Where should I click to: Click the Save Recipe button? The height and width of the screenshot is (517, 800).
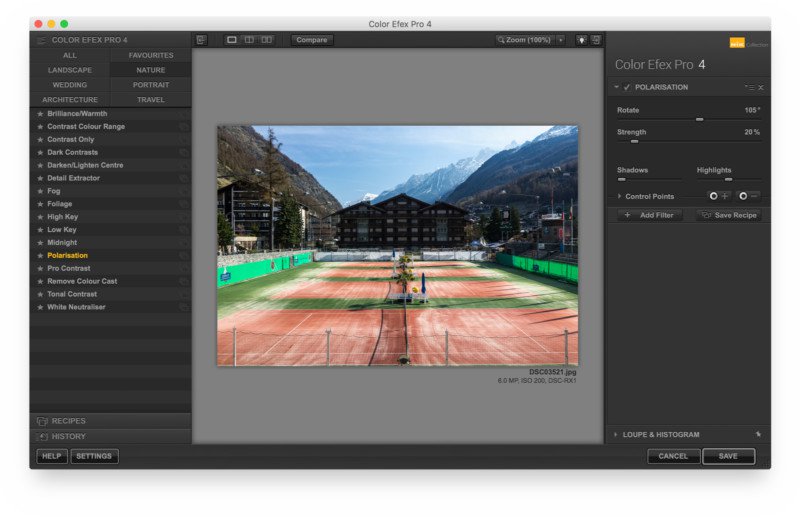click(x=729, y=215)
